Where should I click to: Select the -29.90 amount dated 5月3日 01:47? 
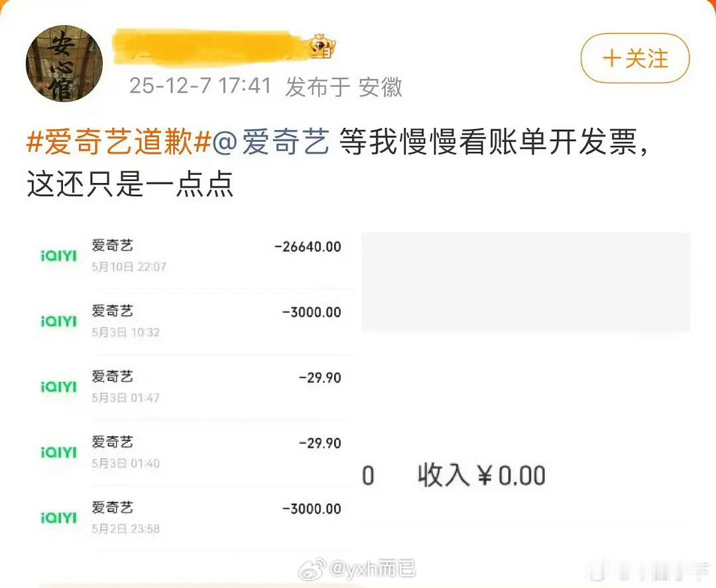tap(320, 378)
